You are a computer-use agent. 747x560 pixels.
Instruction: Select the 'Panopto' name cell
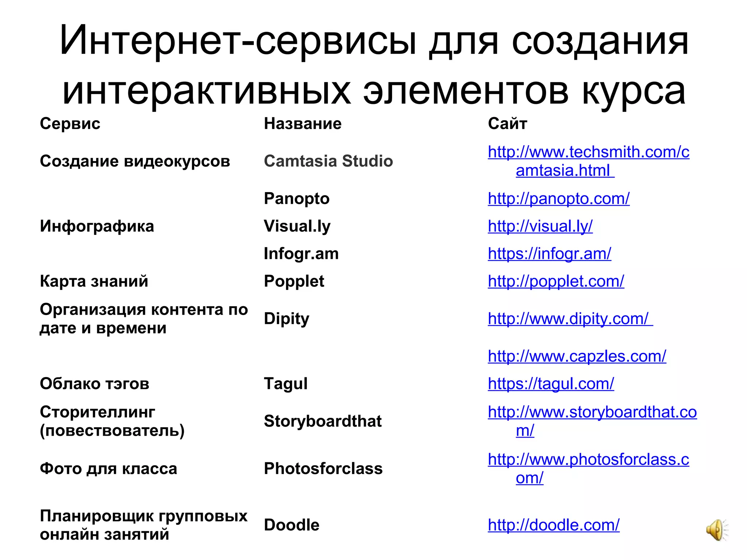[x=297, y=199]
